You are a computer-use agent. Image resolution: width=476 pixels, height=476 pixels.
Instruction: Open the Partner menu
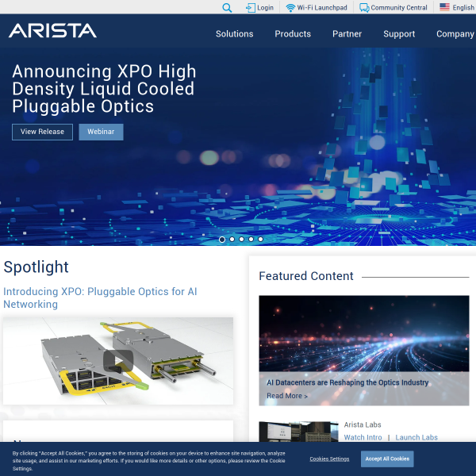347,33
